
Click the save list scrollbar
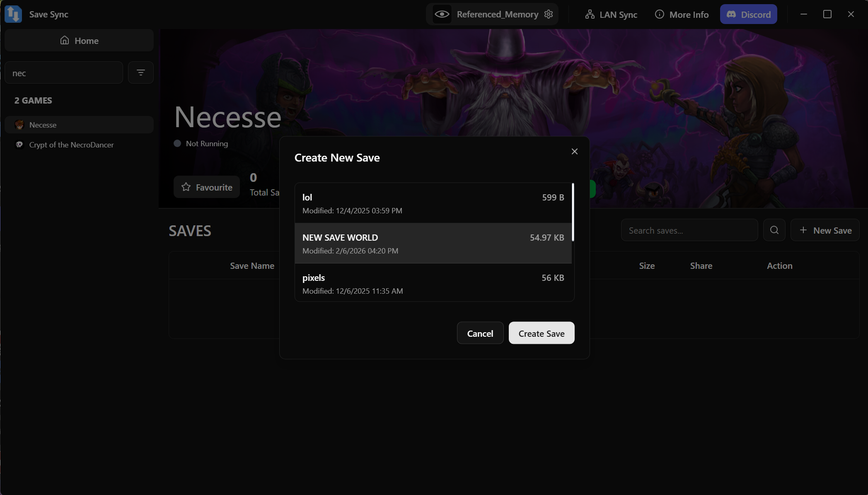(x=573, y=212)
